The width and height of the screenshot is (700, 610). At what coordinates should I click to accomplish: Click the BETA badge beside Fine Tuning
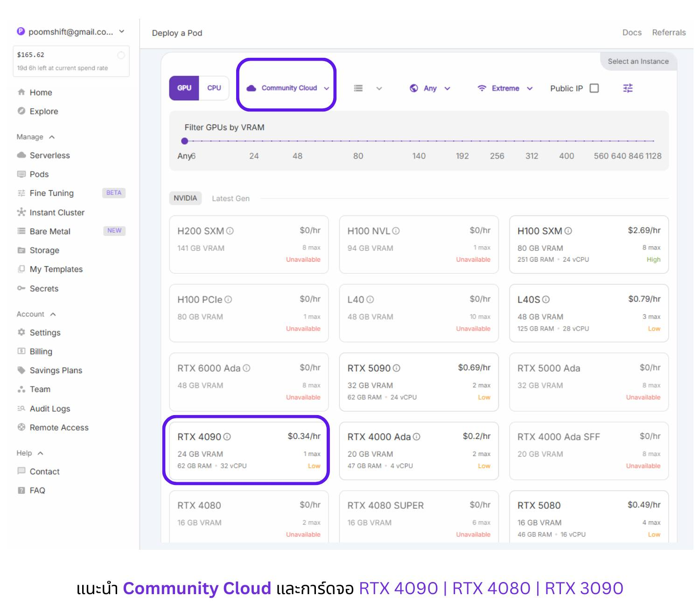[114, 193]
